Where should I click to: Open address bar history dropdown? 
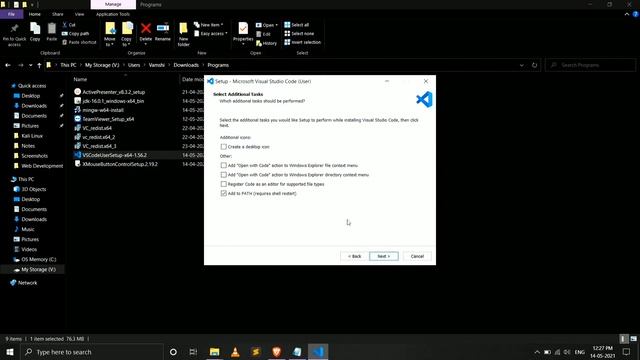[x=521, y=65]
